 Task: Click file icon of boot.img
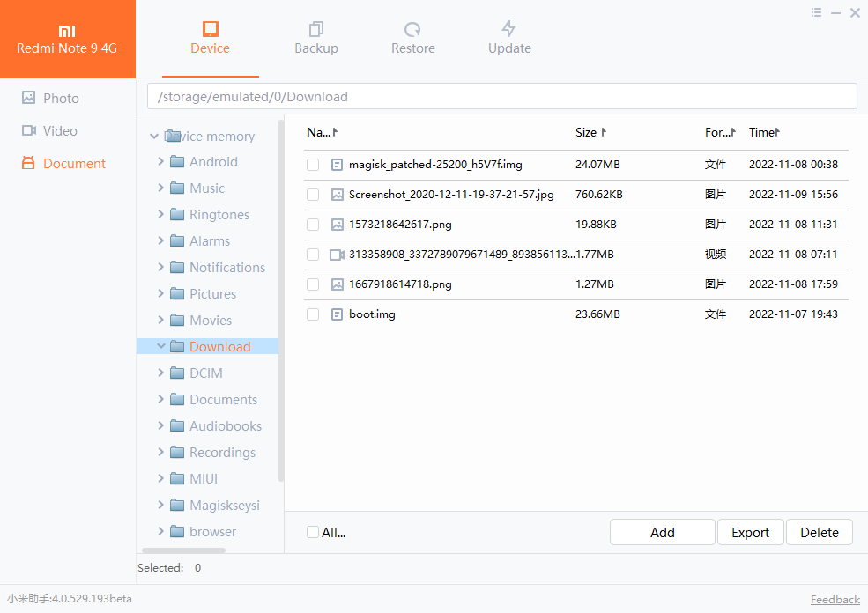pyautogui.click(x=337, y=314)
